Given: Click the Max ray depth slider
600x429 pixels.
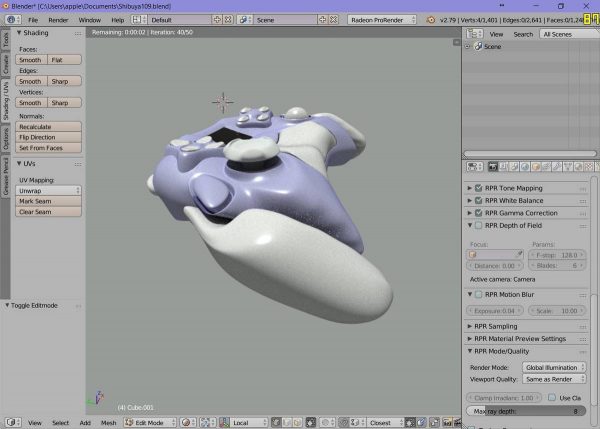Looking at the screenshot, I should click(527, 411).
